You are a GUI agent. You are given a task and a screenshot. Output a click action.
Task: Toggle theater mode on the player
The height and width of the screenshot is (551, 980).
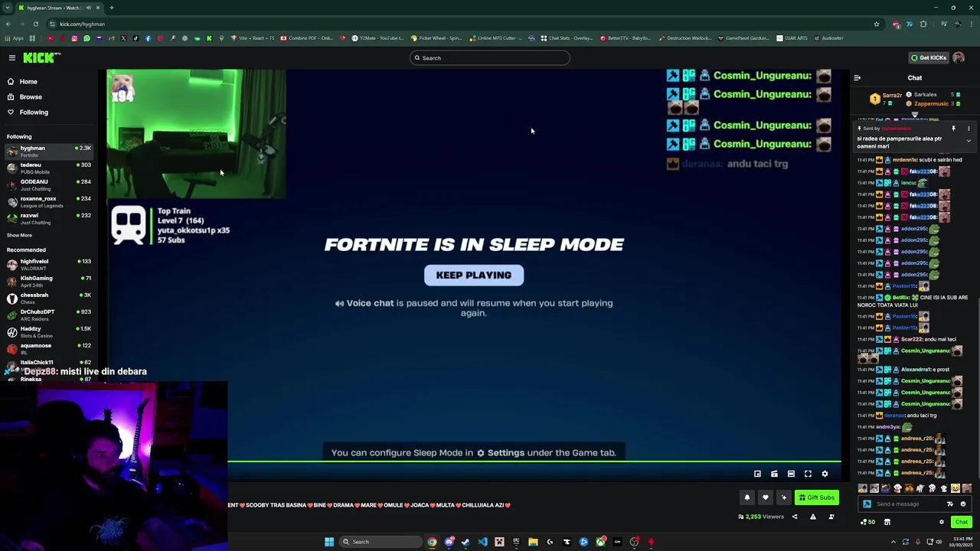pos(791,474)
